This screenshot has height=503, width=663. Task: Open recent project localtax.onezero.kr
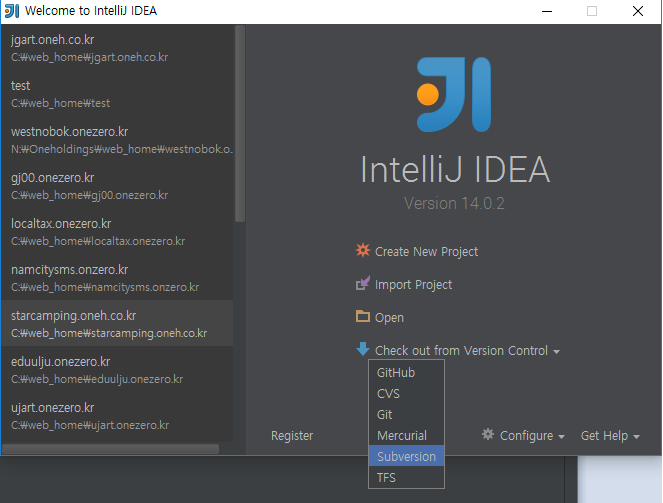(117, 232)
